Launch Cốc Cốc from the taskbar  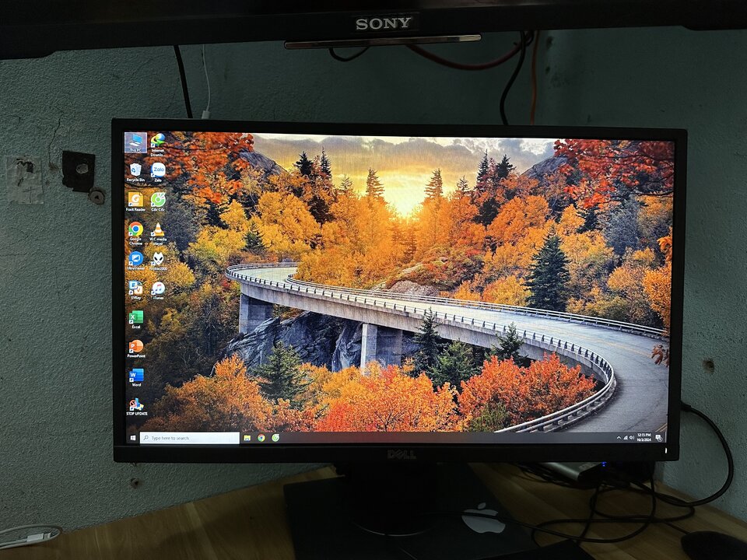tap(275, 438)
